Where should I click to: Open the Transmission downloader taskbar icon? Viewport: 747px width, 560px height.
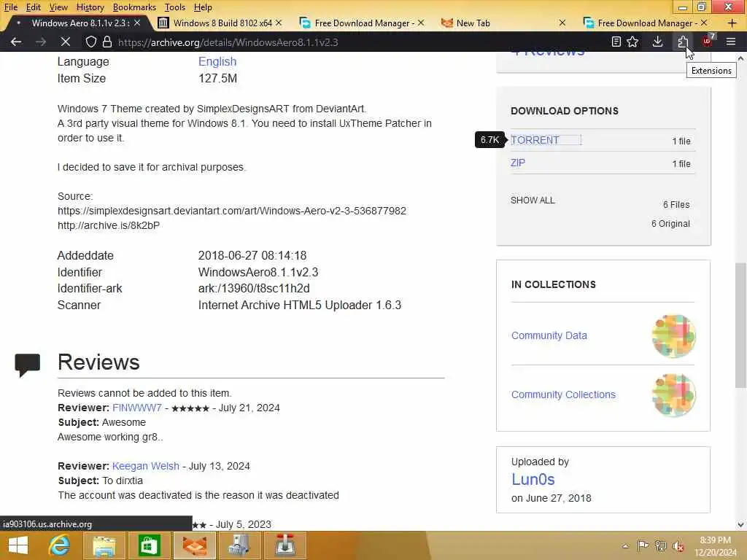click(x=285, y=545)
